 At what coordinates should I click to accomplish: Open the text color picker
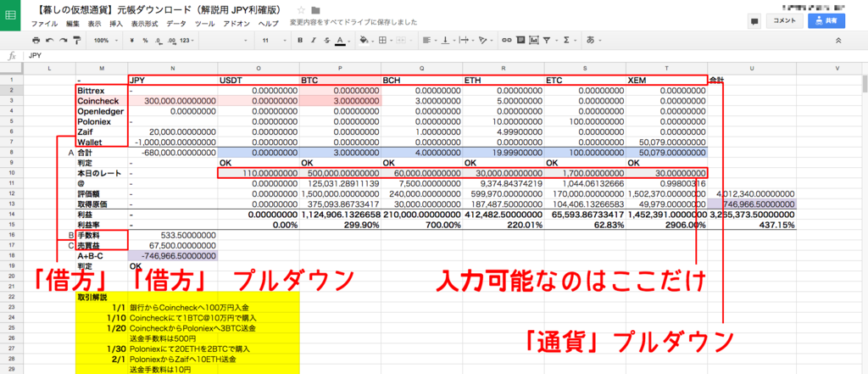coord(342,41)
